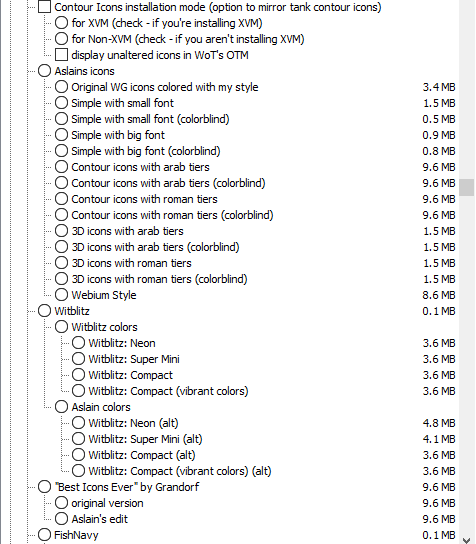This screenshot has width=476, height=544.
Task: Select Witblitz: Neon option
Action: pos(78,343)
